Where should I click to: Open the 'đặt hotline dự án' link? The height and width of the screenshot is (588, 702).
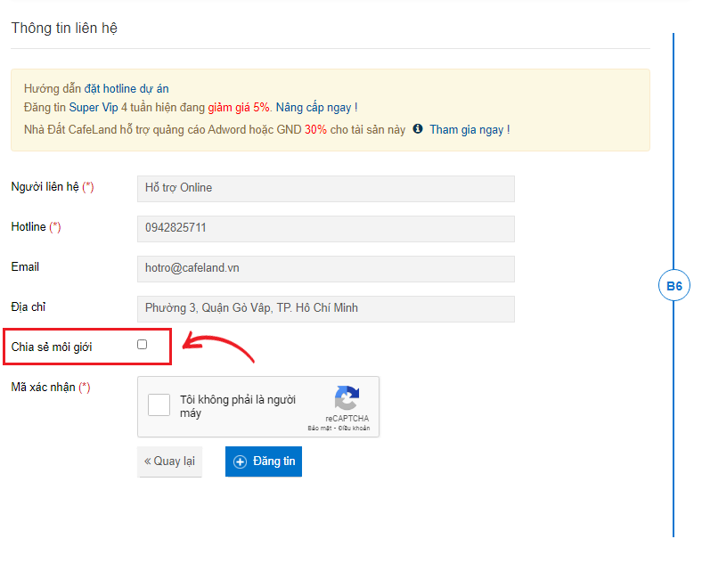point(127,89)
